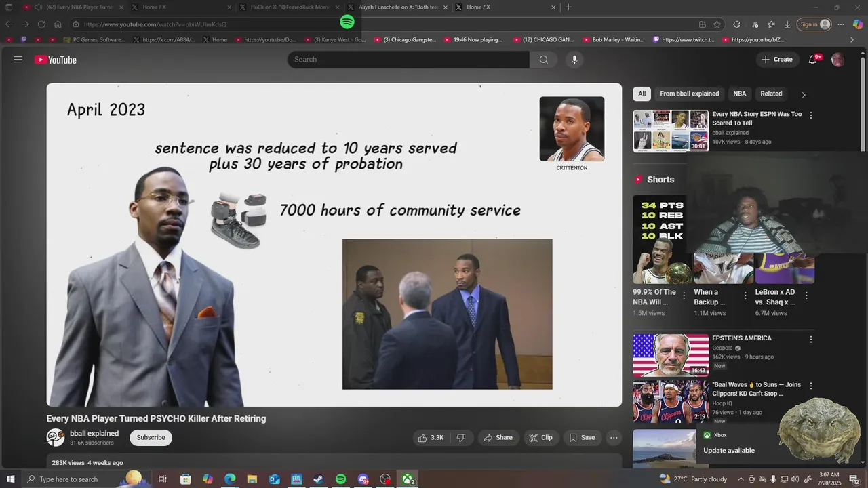Open the Spotify overlay icon
This screenshot has width=868, height=488.
click(347, 22)
